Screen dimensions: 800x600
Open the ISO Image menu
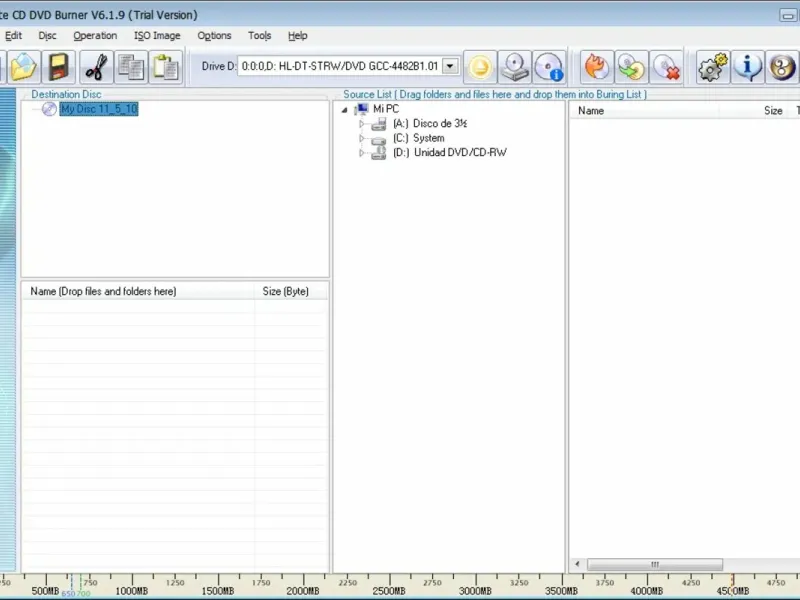(x=157, y=36)
